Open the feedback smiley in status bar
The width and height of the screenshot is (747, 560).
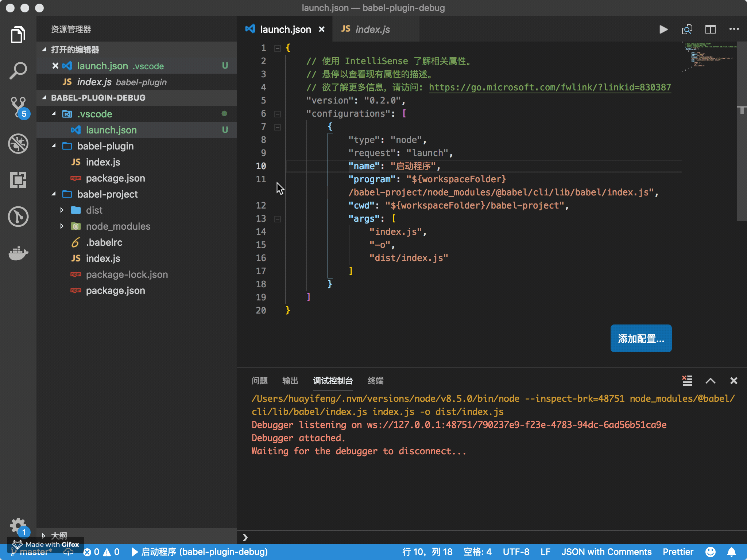[710, 552]
